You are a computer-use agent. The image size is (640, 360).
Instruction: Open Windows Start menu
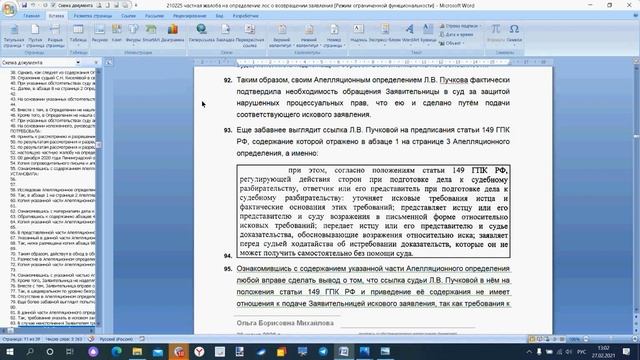(x=9, y=351)
